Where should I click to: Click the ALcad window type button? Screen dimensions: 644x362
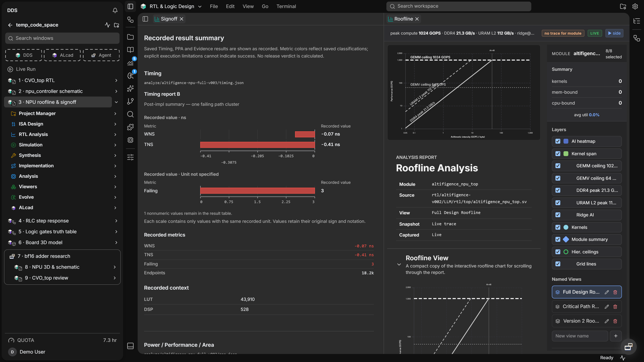[63, 55]
